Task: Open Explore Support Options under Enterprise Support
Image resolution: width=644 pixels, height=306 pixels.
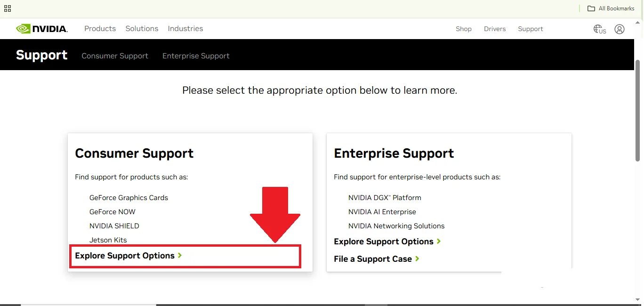Action: pos(384,242)
